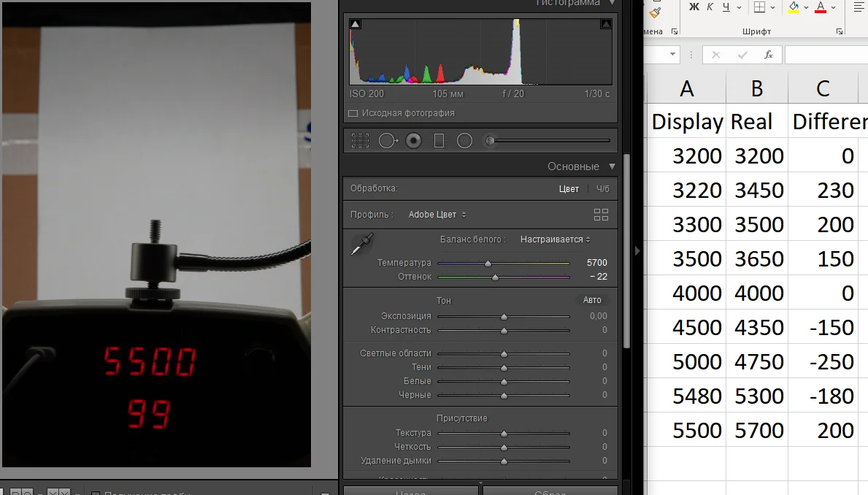Click the Экспозиция slider
Screen dimensions: 868x495
(x=504, y=317)
